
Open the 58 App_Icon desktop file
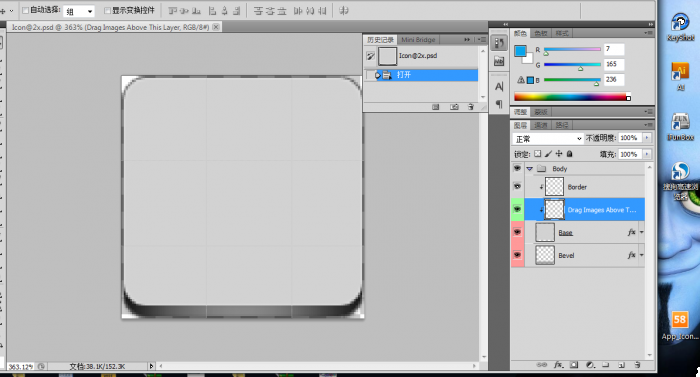[x=679, y=326]
